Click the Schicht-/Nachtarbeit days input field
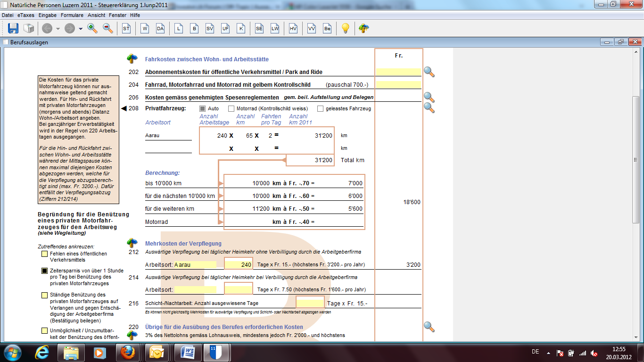 point(310,303)
